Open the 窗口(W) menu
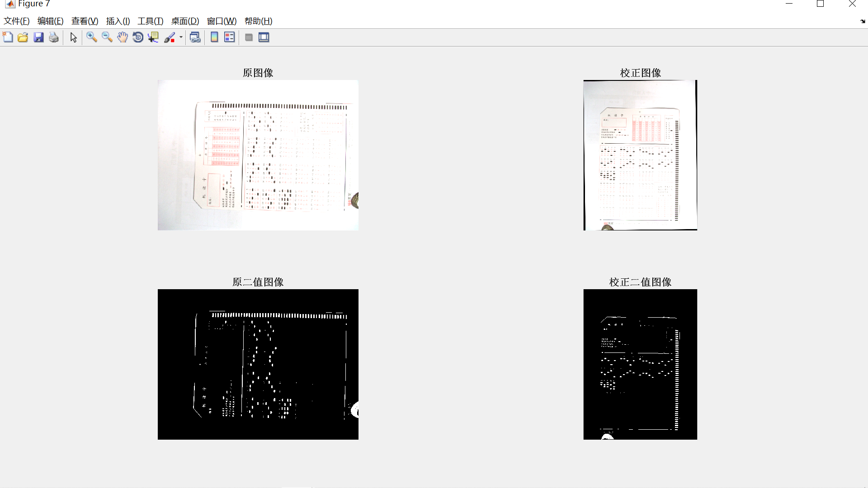This screenshot has height=488, width=868. tap(222, 21)
